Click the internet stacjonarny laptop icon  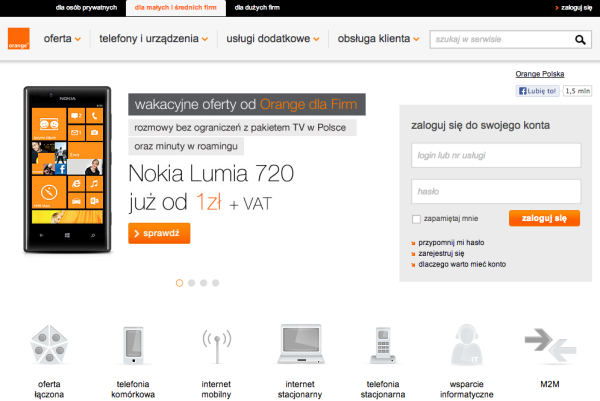(300, 345)
